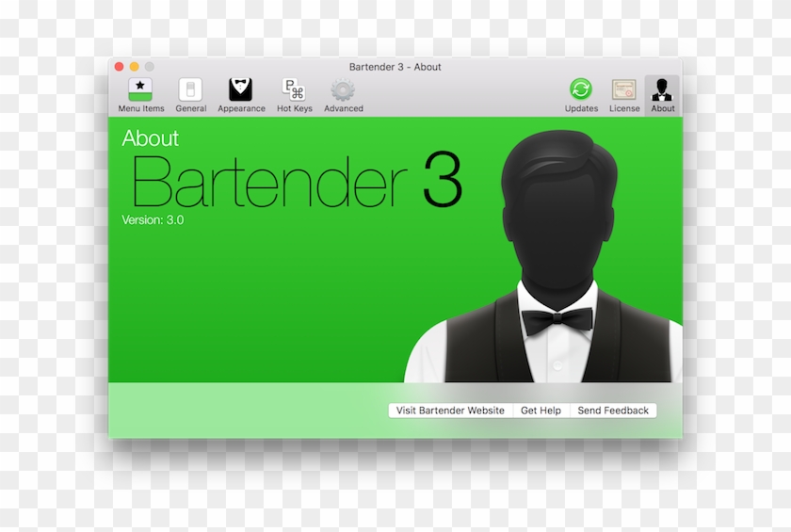Click the Get Help button
This screenshot has width=791, height=532.
pos(541,411)
